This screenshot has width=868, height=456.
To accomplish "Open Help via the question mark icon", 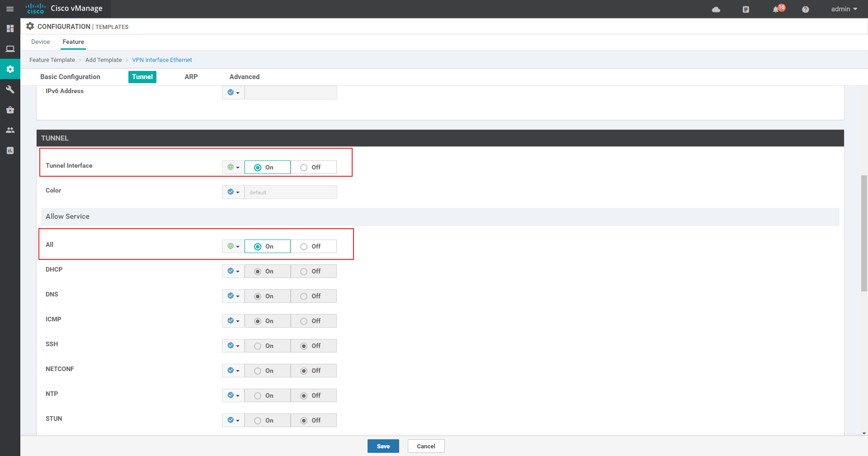I will click(805, 9).
